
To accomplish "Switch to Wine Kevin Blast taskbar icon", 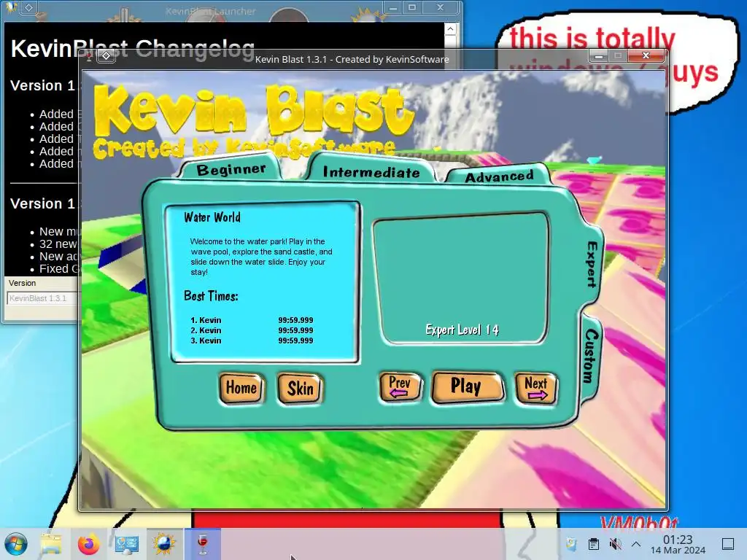I will [x=203, y=544].
